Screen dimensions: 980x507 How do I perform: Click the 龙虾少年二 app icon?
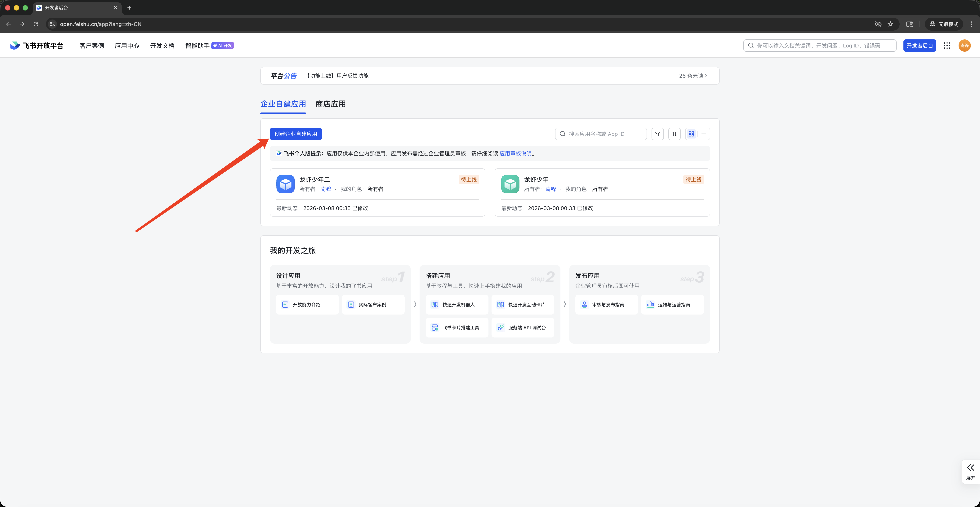(x=285, y=184)
